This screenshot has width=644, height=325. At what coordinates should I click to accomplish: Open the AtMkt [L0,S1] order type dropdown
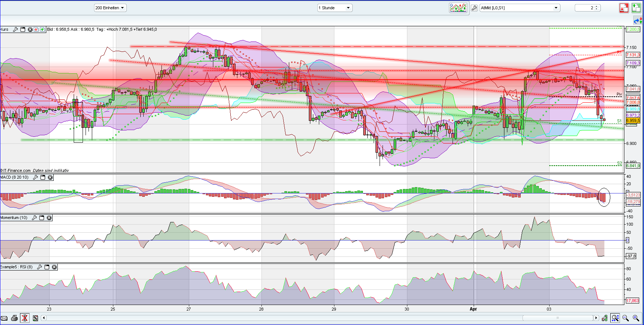pos(520,8)
